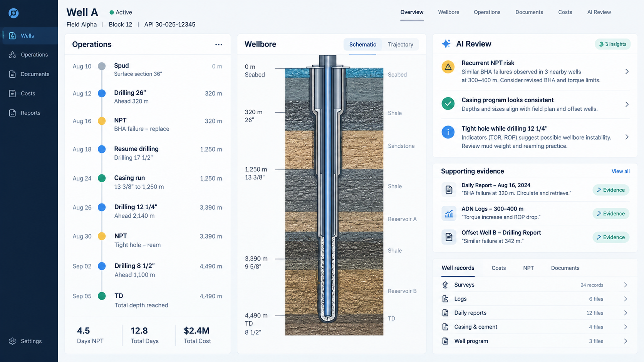The image size is (644, 362).
Task: Open the Operations panel three-dot menu
Action: click(219, 45)
